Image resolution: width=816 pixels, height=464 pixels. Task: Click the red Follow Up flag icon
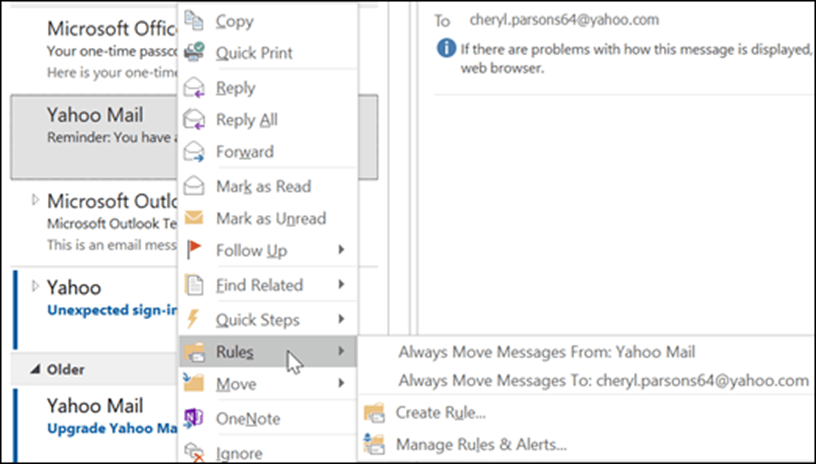194,250
